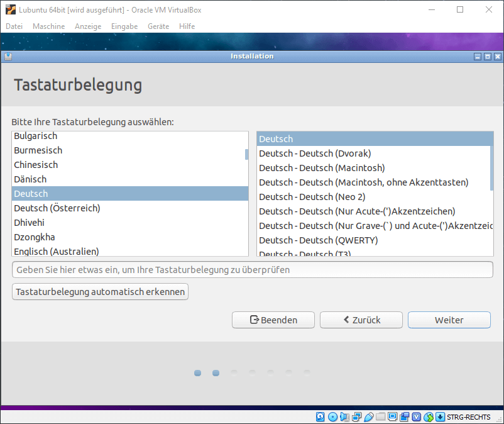This screenshot has width=504, height=424.
Task: Click the installer icon in Installation title bar
Action: point(8,57)
